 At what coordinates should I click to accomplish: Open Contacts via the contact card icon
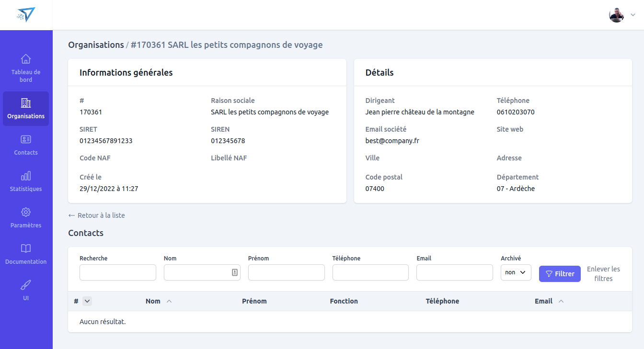26,139
